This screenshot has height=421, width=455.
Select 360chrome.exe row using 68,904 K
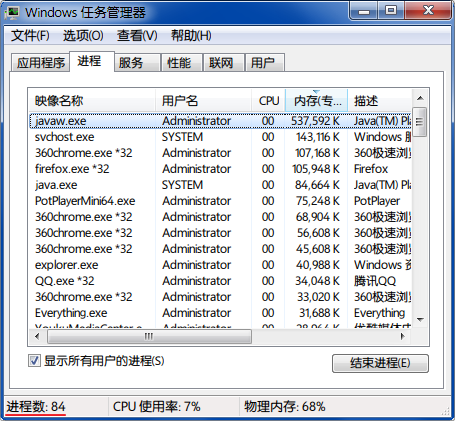[x=220, y=217]
